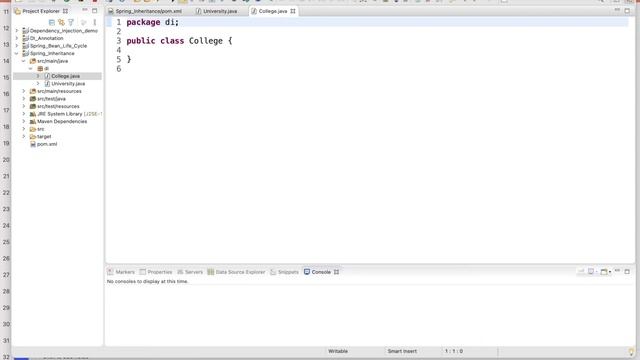Open Project Explorer filter icon

(71, 22)
